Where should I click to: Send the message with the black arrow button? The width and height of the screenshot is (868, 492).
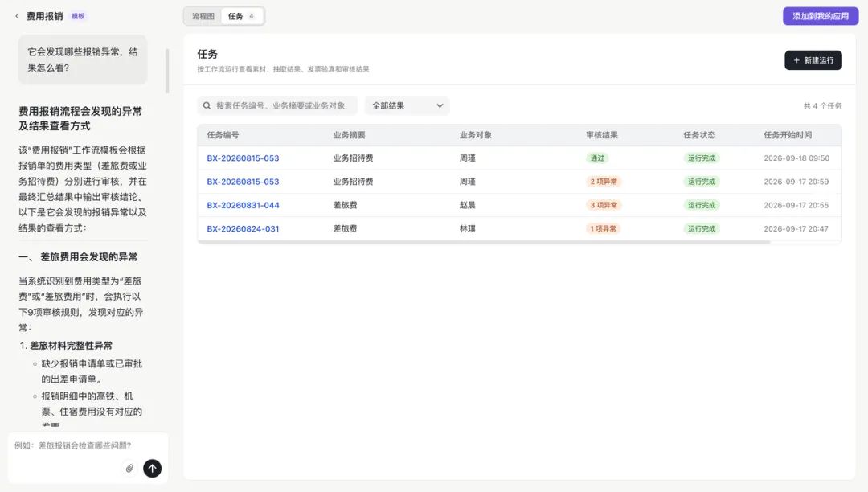152,468
